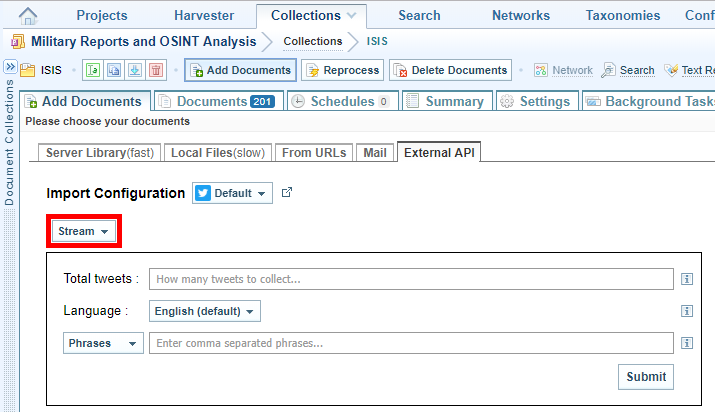Expand the English (default) language dropdown
The height and width of the screenshot is (412, 715).
tap(204, 311)
